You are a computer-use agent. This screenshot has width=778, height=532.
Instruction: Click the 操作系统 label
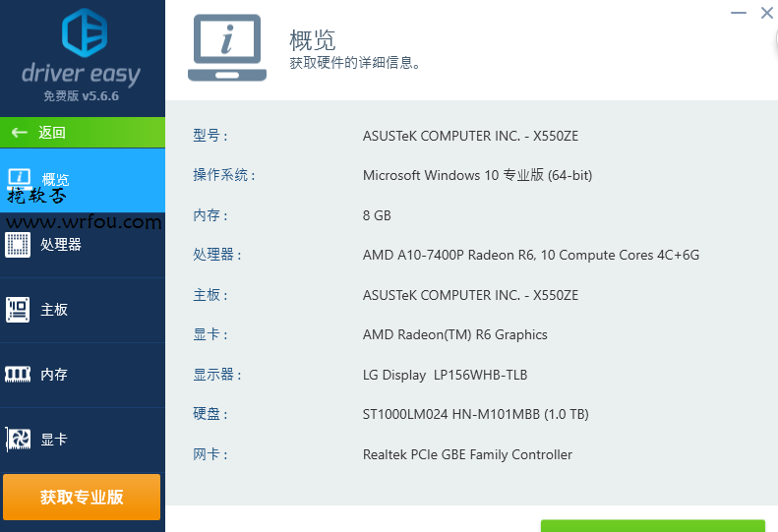point(224,175)
